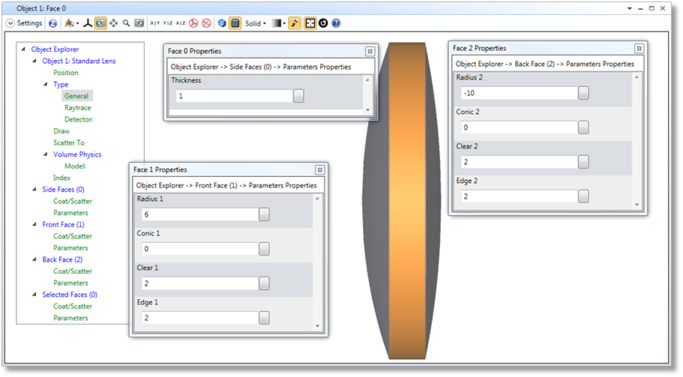Screen dimensions: 683x377
Task: Select General under Type in tree
Action: pos(76,96)
